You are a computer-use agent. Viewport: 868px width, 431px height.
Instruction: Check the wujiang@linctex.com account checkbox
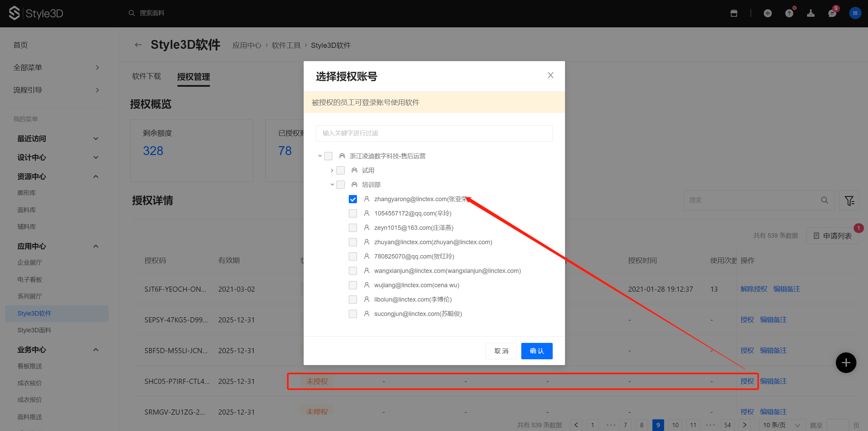click(353, 285)
